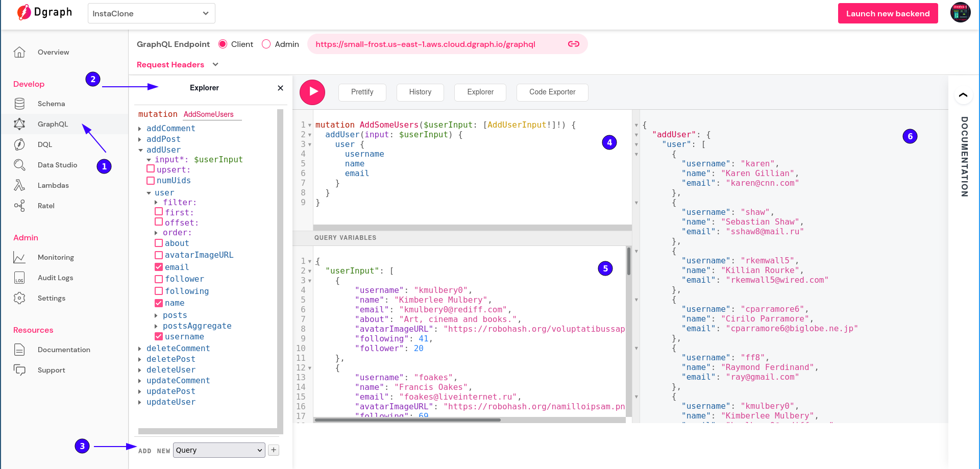
Task: Open the Support menu item
Action: point(51,370)
